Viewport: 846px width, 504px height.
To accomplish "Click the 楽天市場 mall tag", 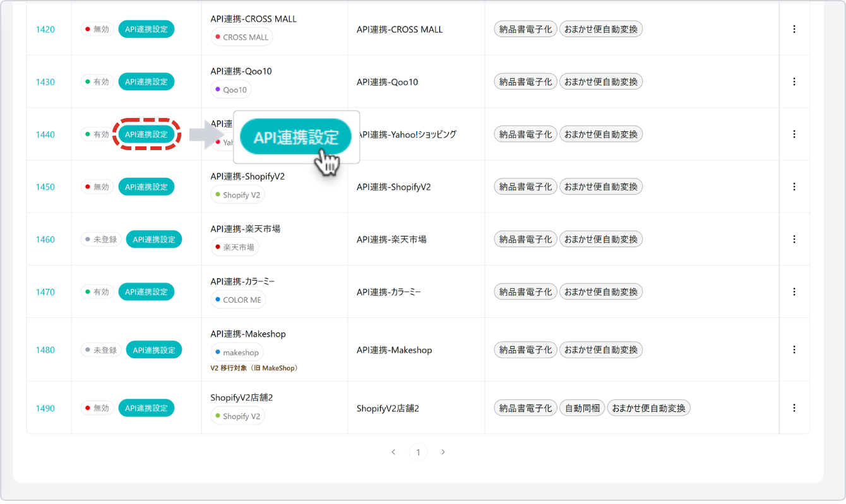I will pos(235,247).
